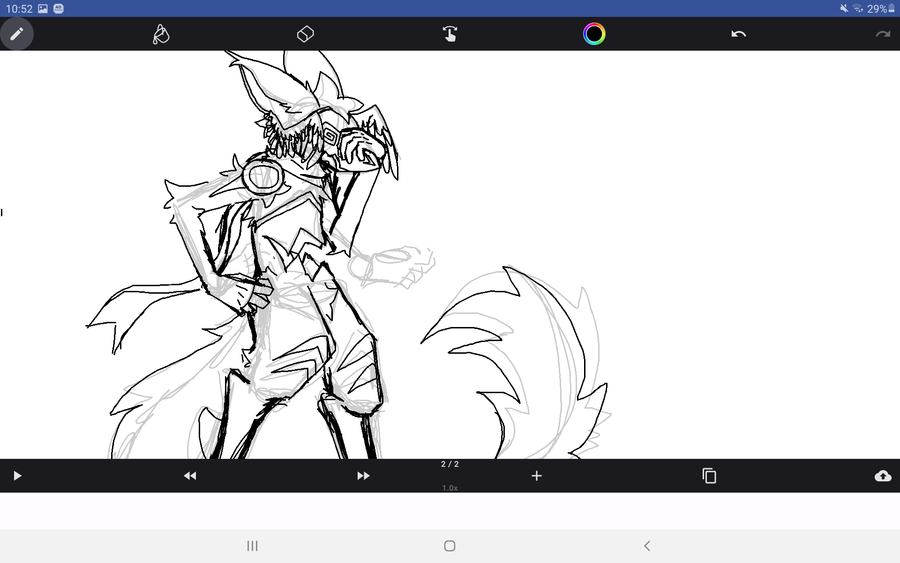This screenshot has width=900, height=563.
Task: Click the 2 / 2 frame counter
Action: point(449,464)
